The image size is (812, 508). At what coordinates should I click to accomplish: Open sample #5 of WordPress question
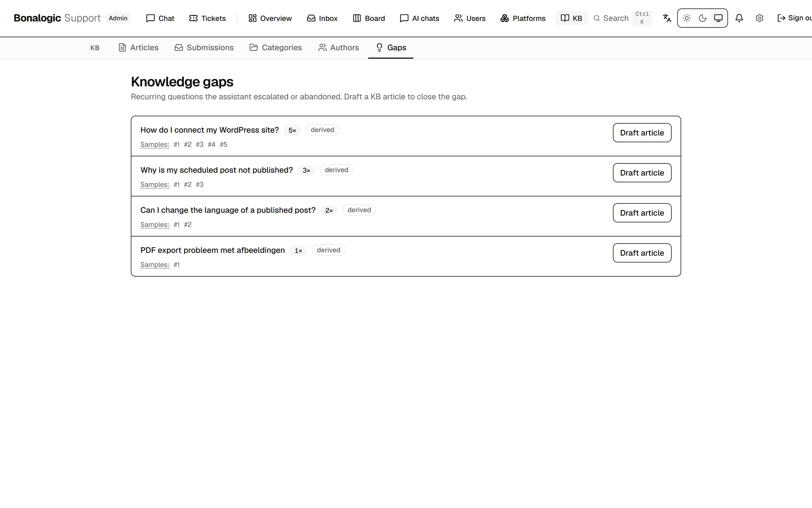(224, 144)
